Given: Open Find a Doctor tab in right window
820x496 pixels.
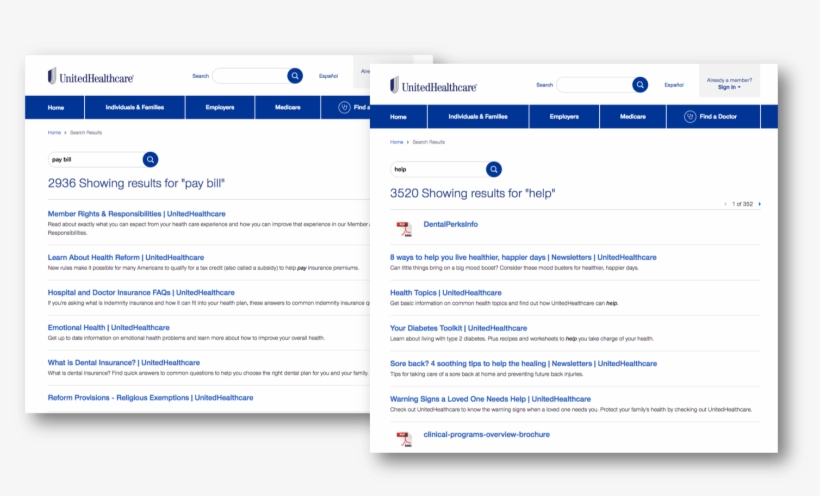Looking at the screenshot, I should [713, 117].
